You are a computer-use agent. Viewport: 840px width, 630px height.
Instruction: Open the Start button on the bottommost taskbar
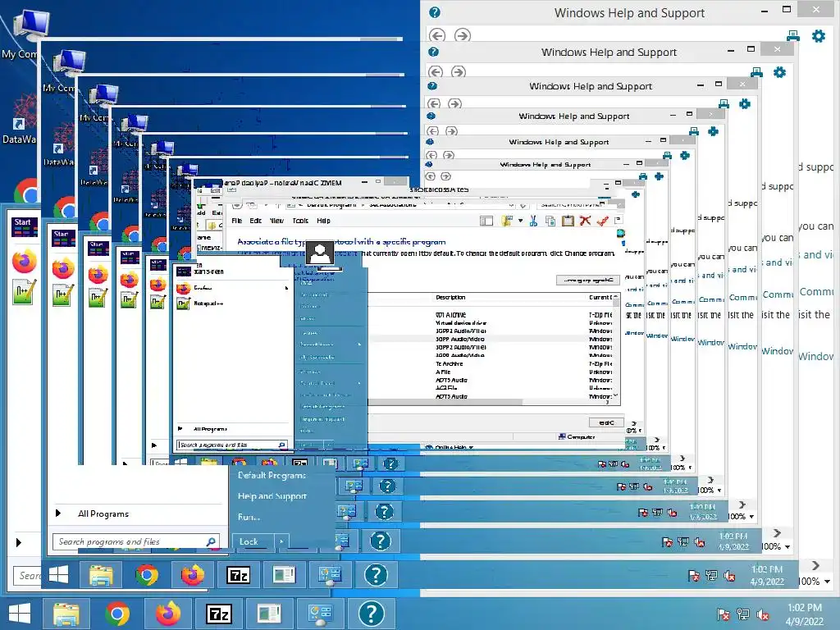pos(20,614)
